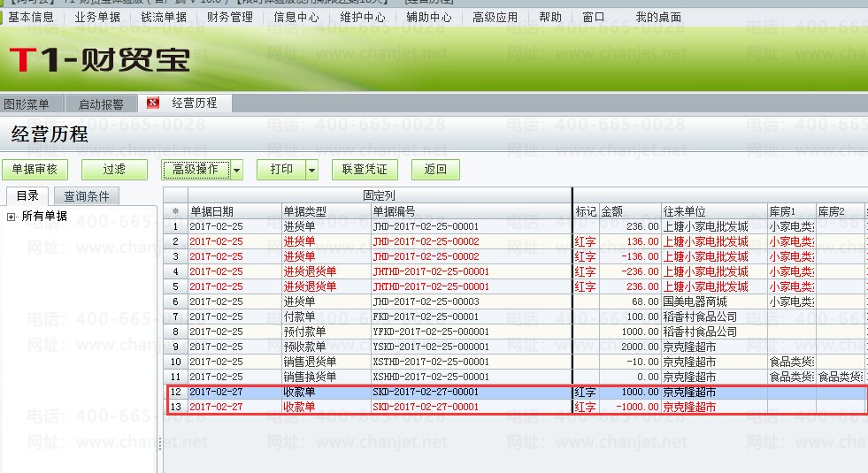Click the 固定列 header band
The height and width of the screenshot is (473, 868).
pos(380,195)
